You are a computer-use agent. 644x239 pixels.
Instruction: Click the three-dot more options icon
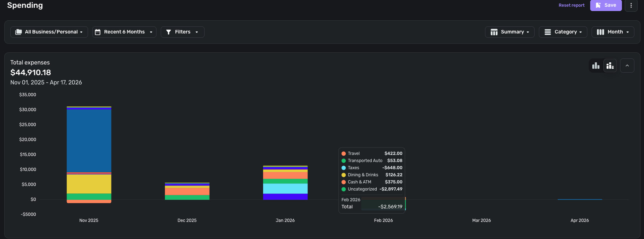[x=631, y=5]
